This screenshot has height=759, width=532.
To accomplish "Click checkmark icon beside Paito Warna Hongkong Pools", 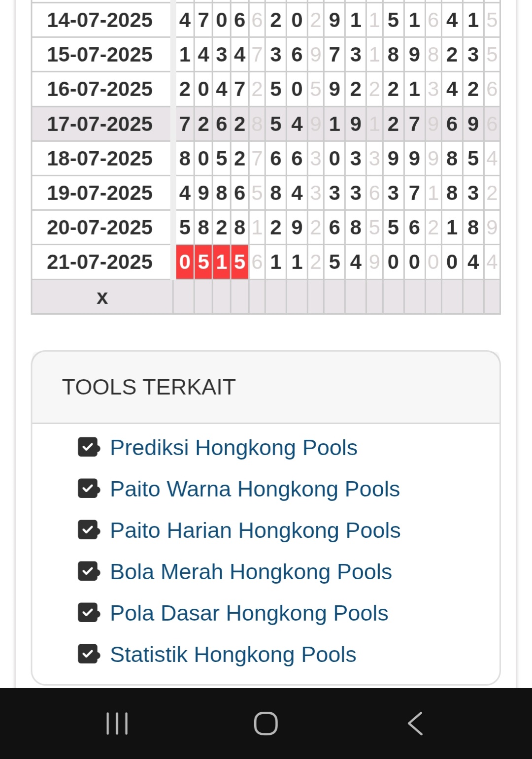I will point(89,489).
